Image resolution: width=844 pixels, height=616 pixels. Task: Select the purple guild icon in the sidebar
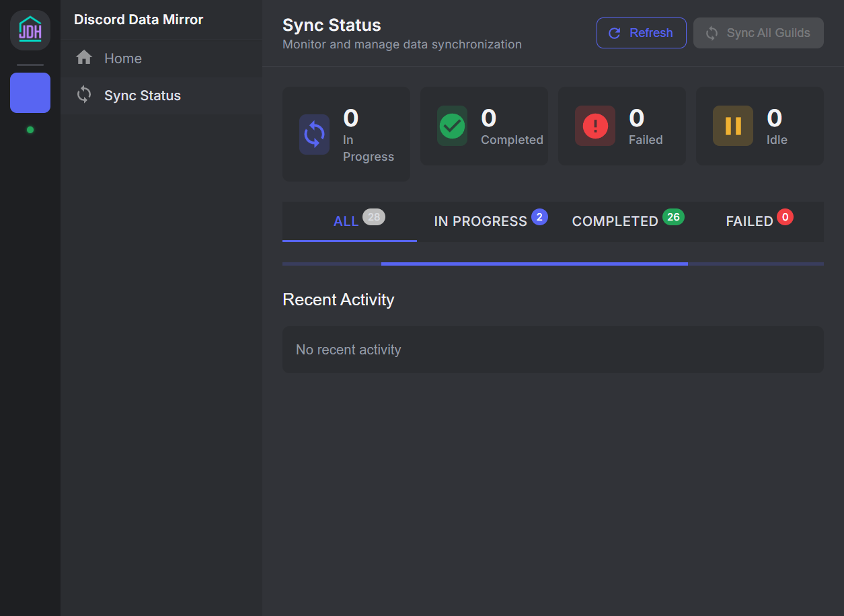click(x=30, y=92)
